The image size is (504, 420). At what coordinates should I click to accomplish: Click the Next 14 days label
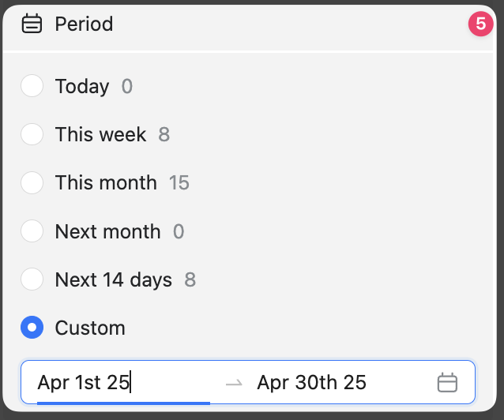click(113, 279)
